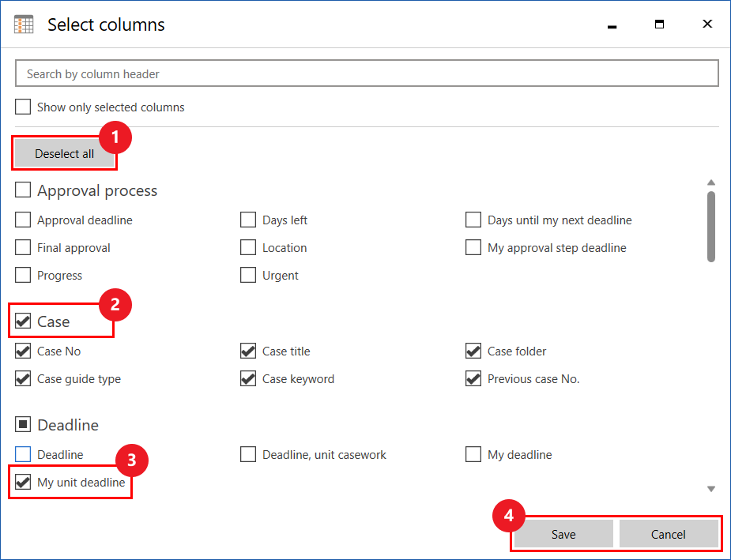This screenshot has width=731, height=560.
Task: Click the vertical scrollbar thumb
Action: 711,227
